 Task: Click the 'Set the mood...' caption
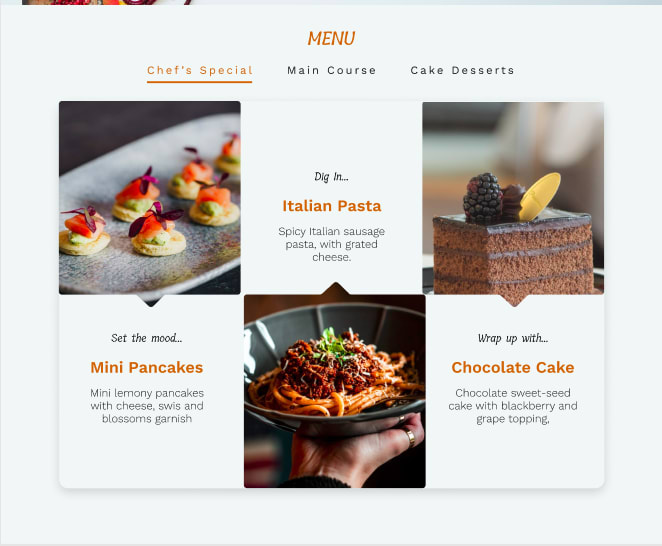(x=147, y=338)
